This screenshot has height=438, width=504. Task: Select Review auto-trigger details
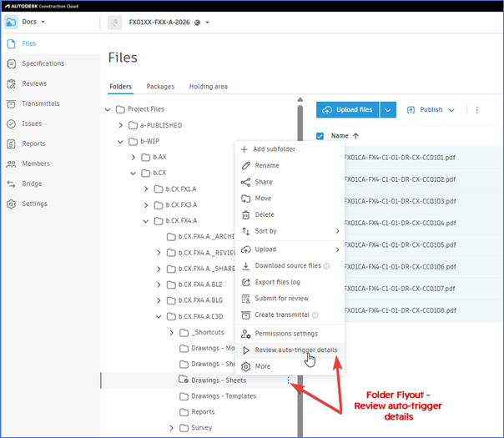(x=290, y=350)
